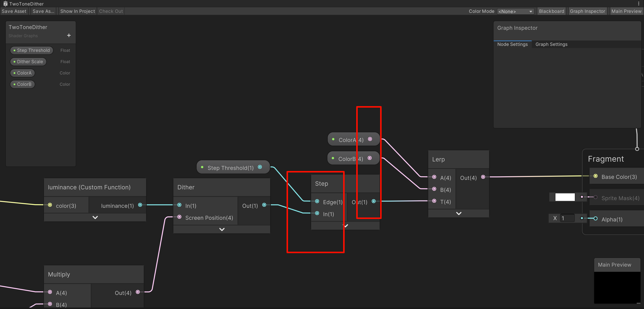
Task: Click the Base Color(3) input port
Action: [x=595, y=176]
